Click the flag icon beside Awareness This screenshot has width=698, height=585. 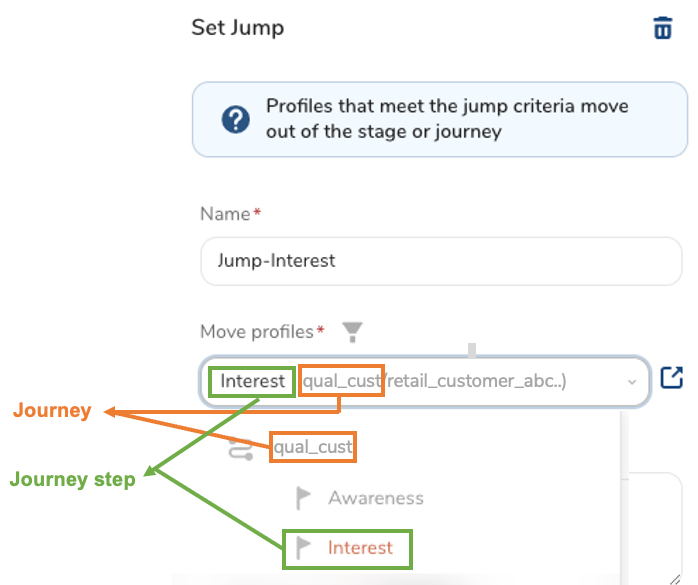coord(304,498)
